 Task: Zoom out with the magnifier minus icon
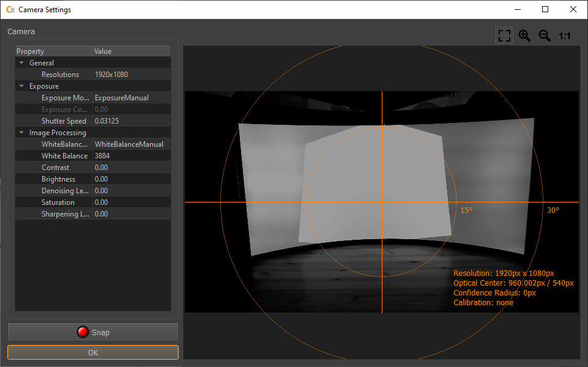click(545, 35)
